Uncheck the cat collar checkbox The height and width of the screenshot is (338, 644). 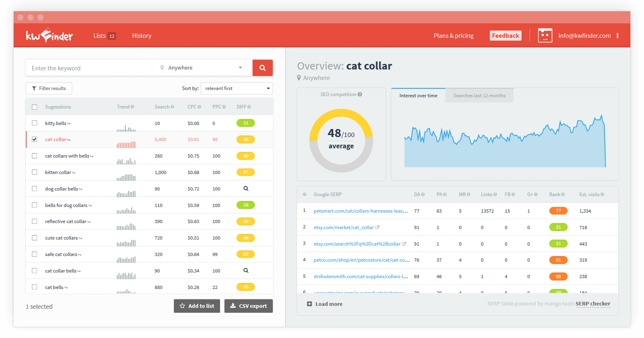point(35,139)
